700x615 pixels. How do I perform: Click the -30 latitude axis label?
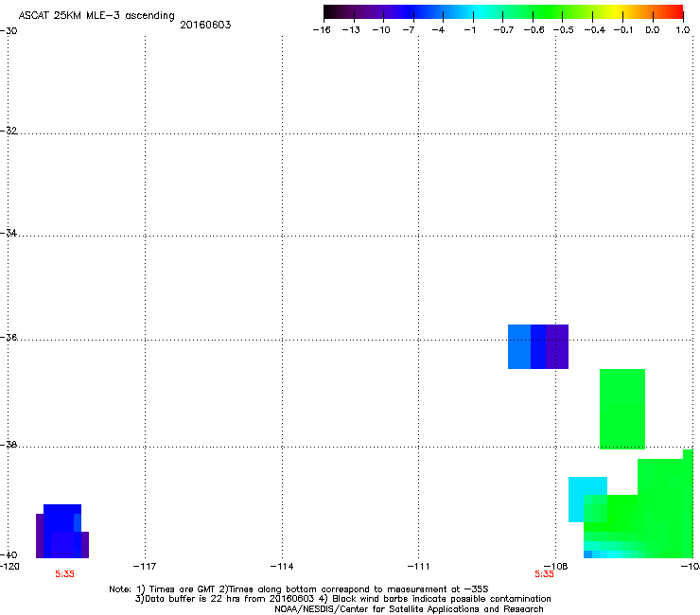[x=9, y=31]
